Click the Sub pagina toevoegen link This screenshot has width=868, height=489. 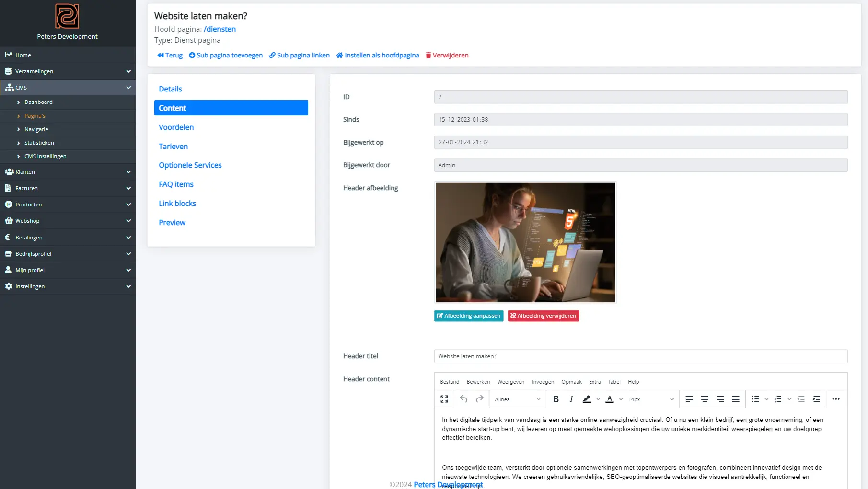tap(225, 55)
